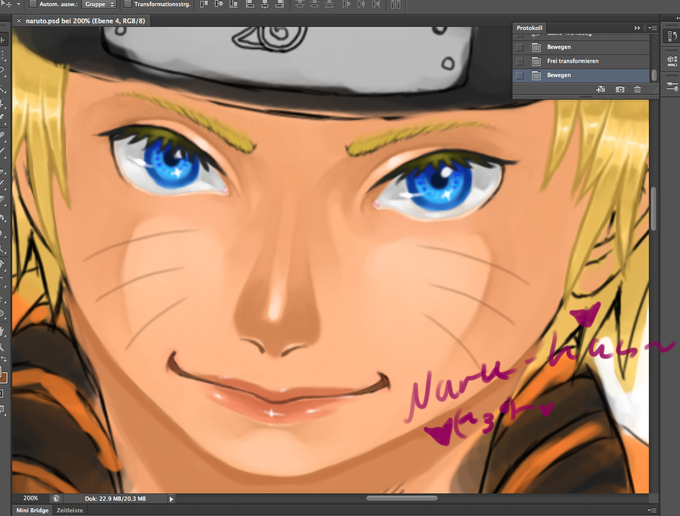680x516 pixels.
Task: Open the History panel dock icon
Action: 671,36
